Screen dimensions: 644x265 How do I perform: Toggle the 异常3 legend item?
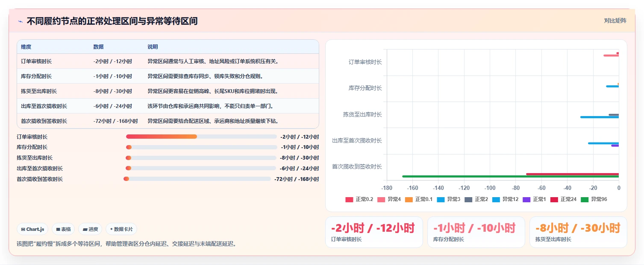(x=449, y=199)
